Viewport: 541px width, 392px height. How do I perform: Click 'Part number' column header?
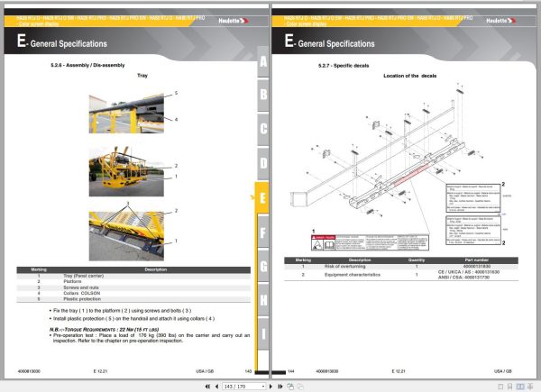click(x=476, y=260)
